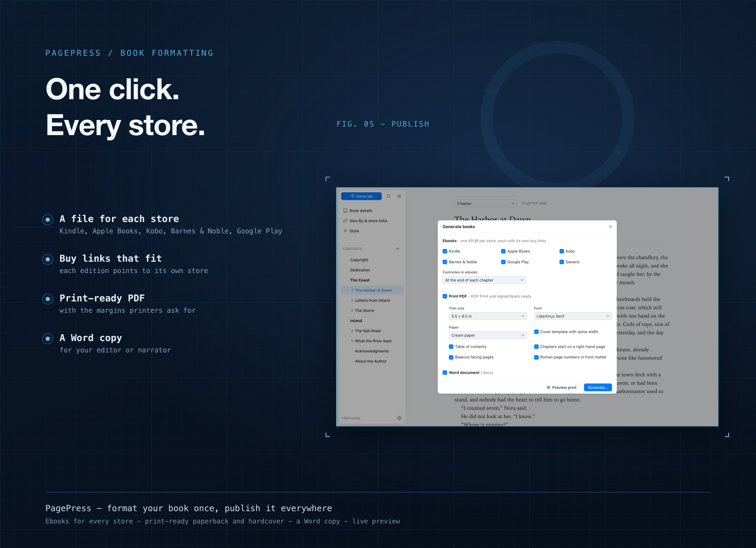Toggle Cover template with spine width
The image size is (756, 548).
pyautogui.click(x=536, y=332)
